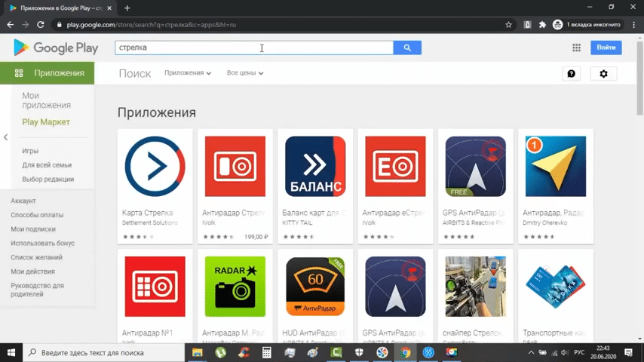Open Camtasia green icon in taskbar
The image size is (644, 362).
[x=336, y=352]
